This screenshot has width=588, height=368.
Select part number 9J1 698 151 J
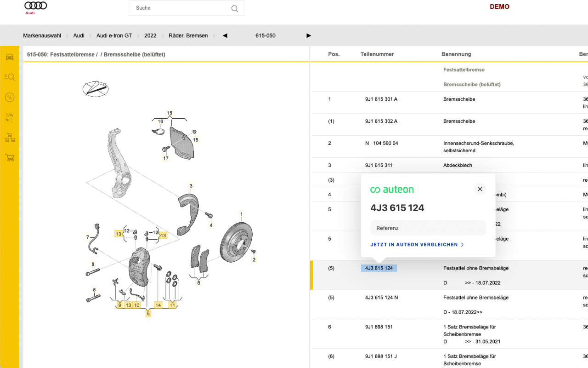pyautogui.click(x=381, y=356)
